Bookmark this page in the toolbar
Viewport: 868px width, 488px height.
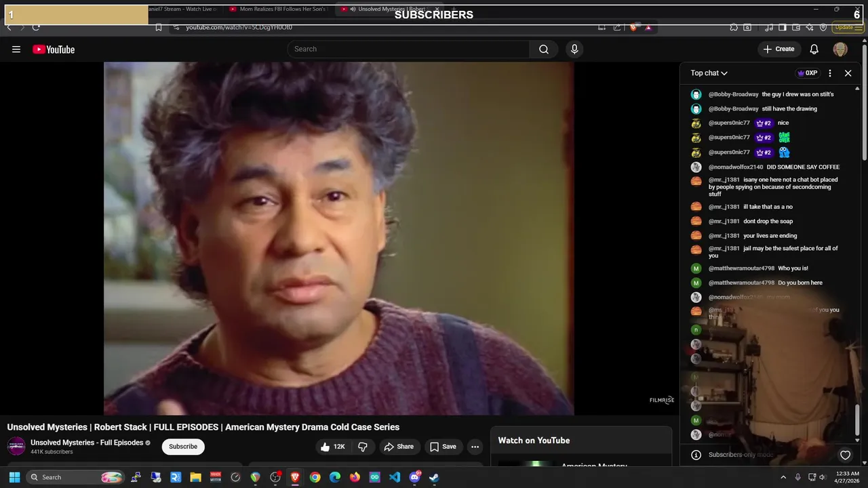159,27
